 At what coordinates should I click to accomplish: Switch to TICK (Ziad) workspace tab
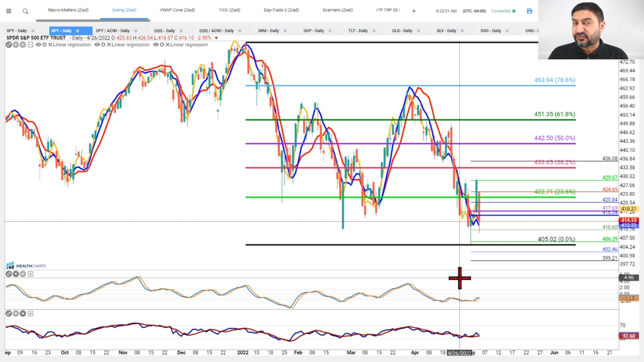point(229,10)
